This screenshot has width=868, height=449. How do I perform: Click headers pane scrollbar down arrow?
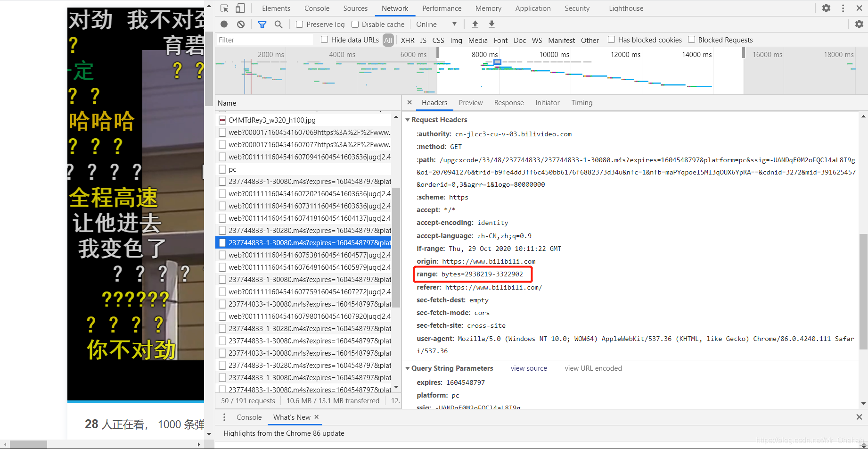pos(863,404)
